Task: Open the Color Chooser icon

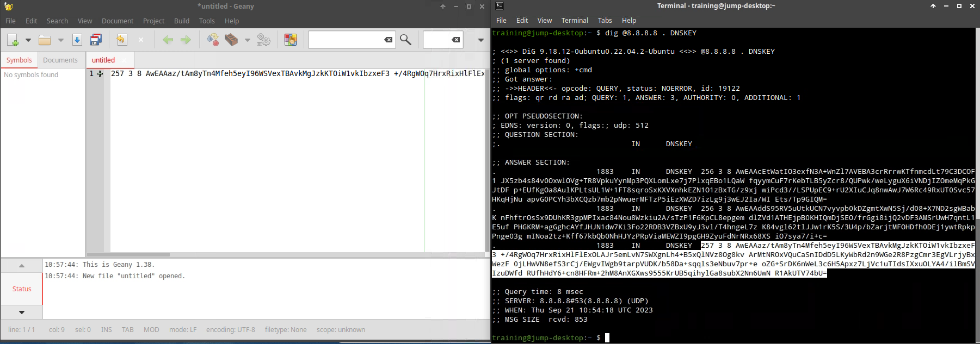Action: [x=291, y=40]
